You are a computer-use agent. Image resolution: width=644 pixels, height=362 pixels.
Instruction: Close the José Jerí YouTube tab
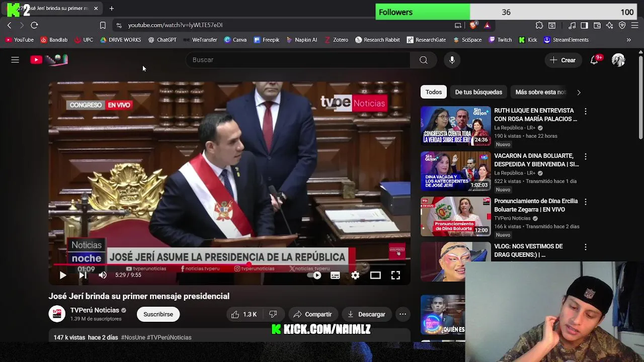(96, 9)
